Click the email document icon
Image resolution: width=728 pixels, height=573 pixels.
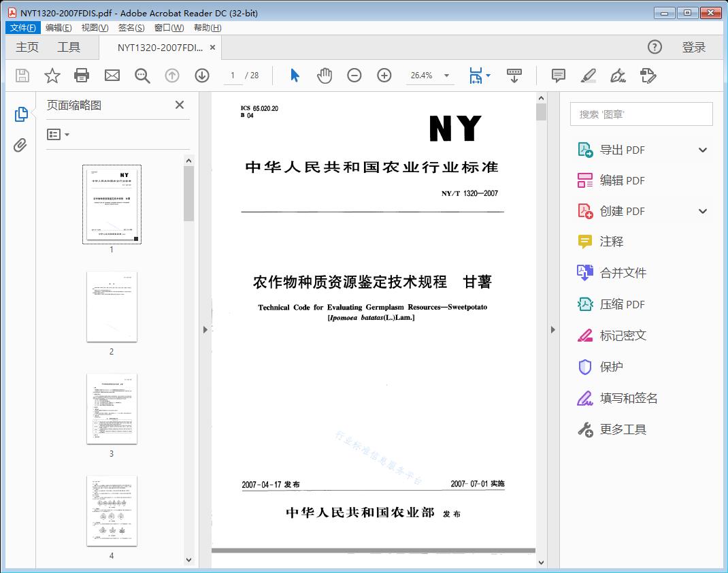[112, 76]
